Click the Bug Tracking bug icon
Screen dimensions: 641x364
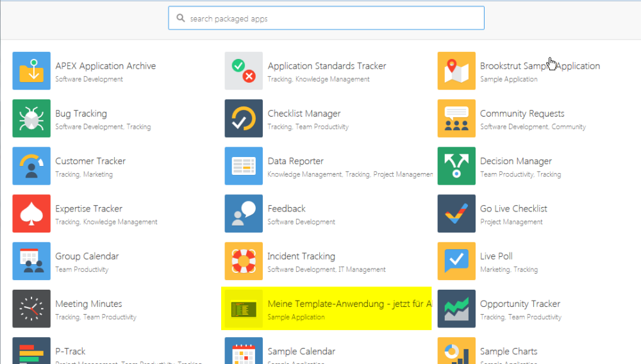pos(31,119)
